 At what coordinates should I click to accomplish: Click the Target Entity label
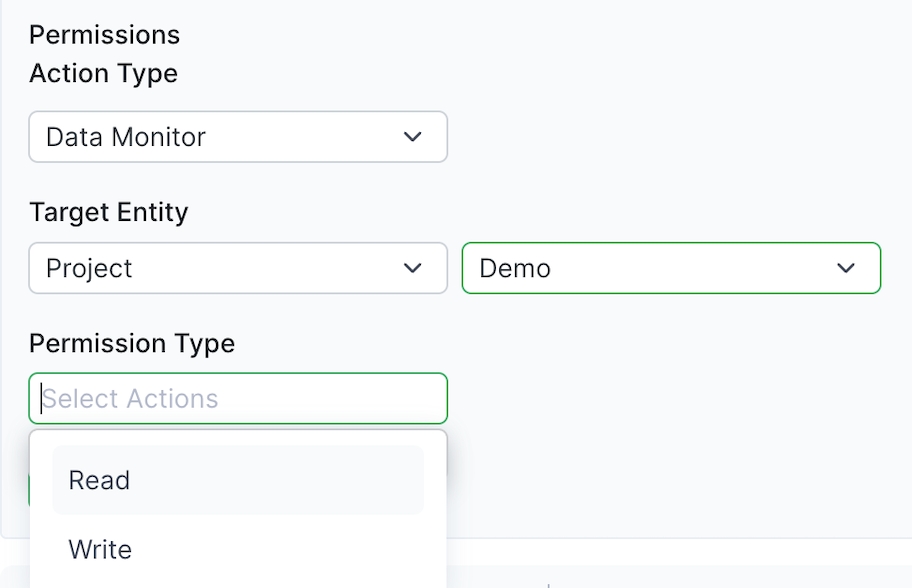point(108,212)
